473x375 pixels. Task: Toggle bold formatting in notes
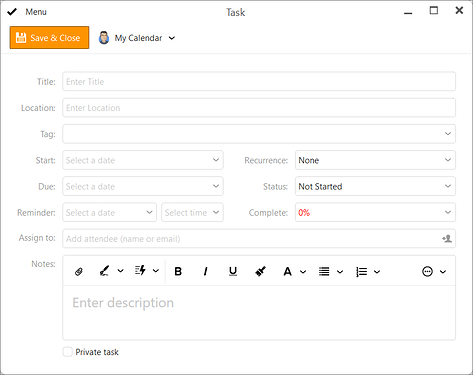[178, 271]
